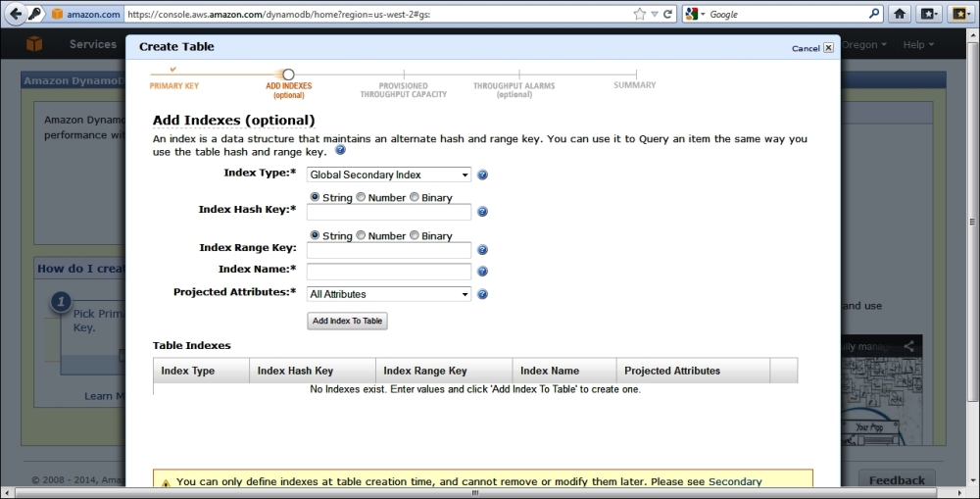980x499 pixels.
Task: Click the Add Indexes step circle marker
Action: coord(288,75)
